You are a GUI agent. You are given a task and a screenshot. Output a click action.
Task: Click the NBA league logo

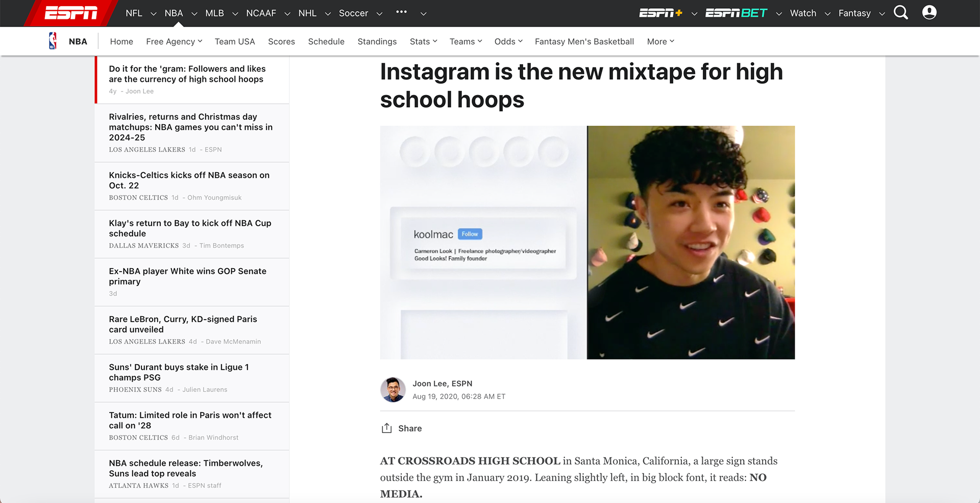(53, 41)
